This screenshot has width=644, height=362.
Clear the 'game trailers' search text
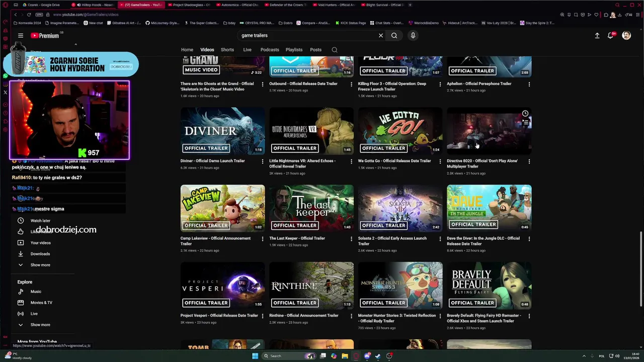(381, 36)
